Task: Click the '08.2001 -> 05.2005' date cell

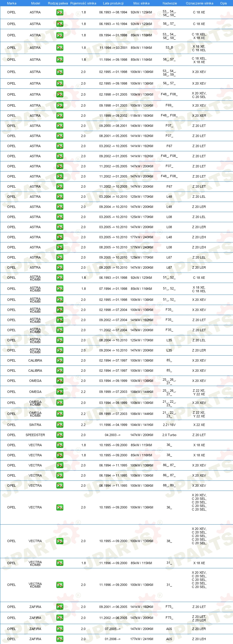Action: pos(113,136)
